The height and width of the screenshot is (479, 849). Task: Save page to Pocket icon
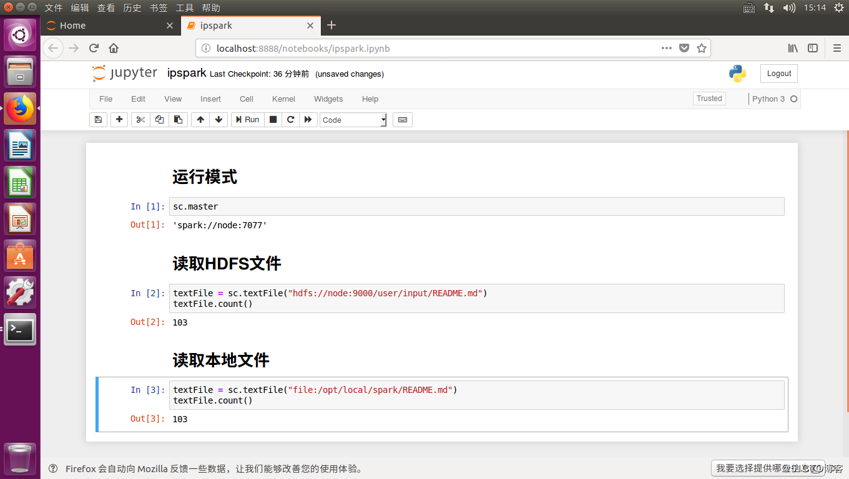point(684,48)
